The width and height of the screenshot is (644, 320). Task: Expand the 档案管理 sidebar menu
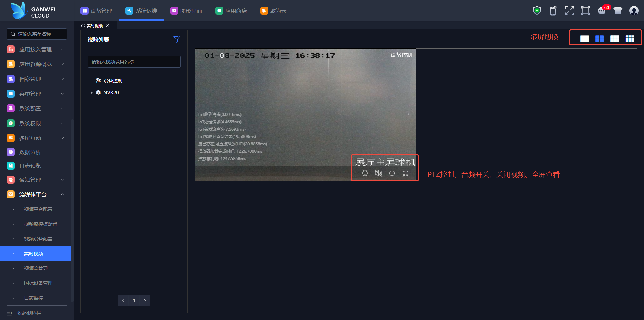coord(36,79)
